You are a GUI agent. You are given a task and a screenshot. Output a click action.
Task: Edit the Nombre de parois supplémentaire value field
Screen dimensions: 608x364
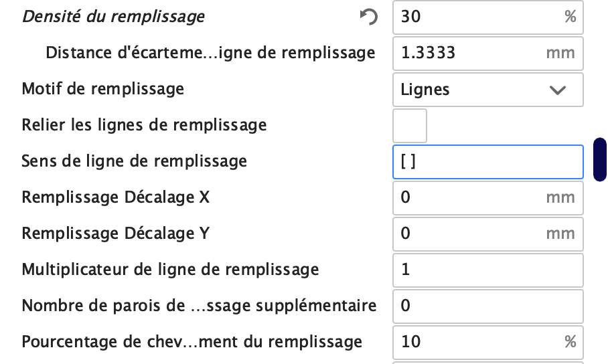(487, 306)
